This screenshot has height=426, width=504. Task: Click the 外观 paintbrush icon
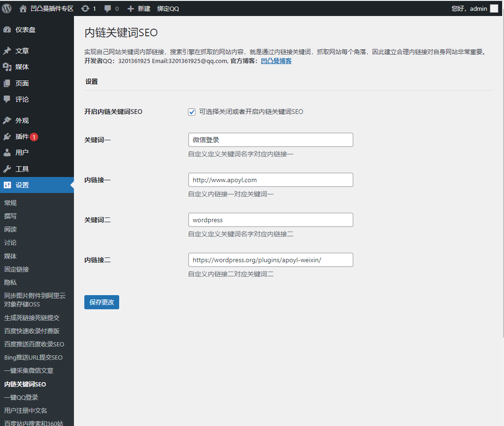[x=7, y=121]
